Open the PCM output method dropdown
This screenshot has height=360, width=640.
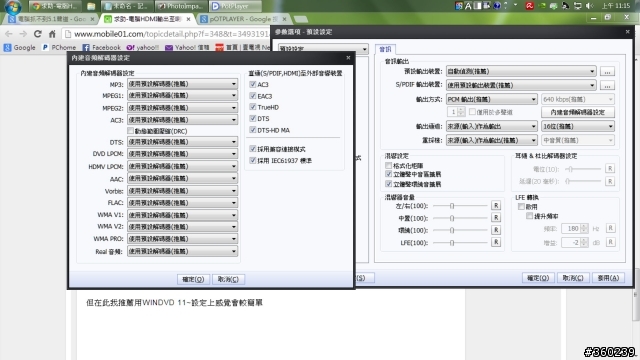pos(491,99)
